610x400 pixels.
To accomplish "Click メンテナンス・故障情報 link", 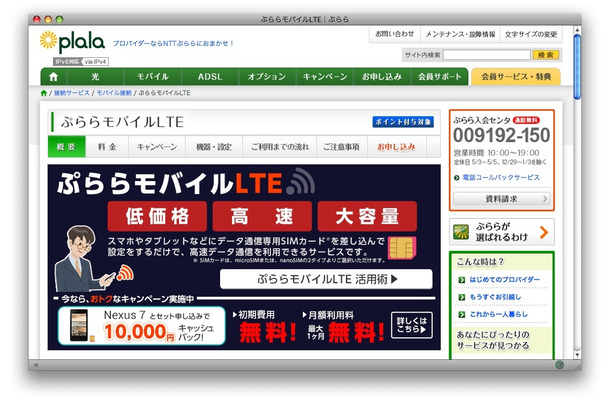I will pyautogui.click(x=460, y=34).
